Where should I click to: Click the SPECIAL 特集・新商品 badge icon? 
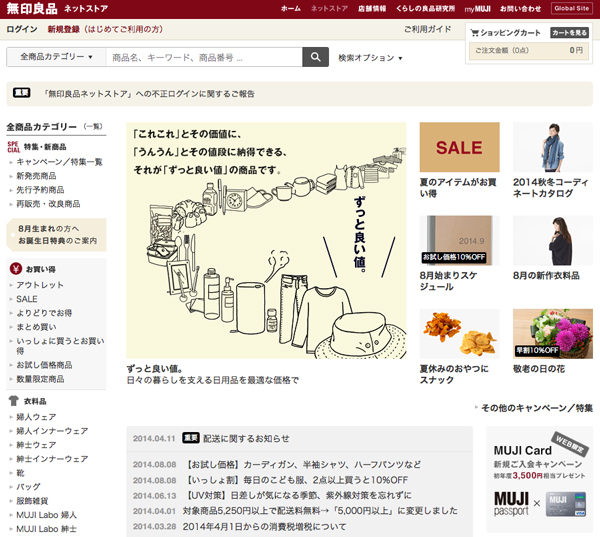click(13, 146)
